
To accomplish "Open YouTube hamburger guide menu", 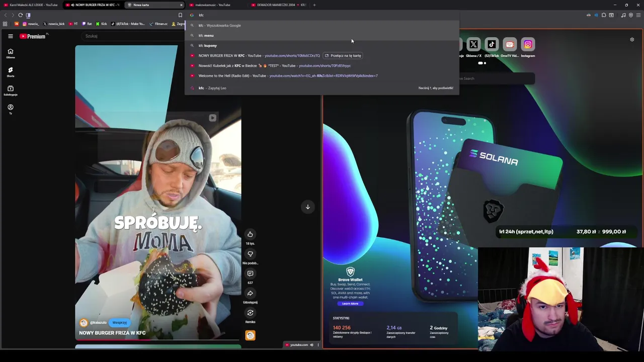I will click(10, 36).
